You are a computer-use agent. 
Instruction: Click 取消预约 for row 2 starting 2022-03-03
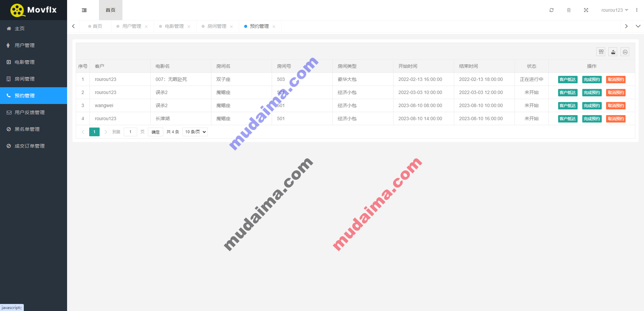point(616,93)
